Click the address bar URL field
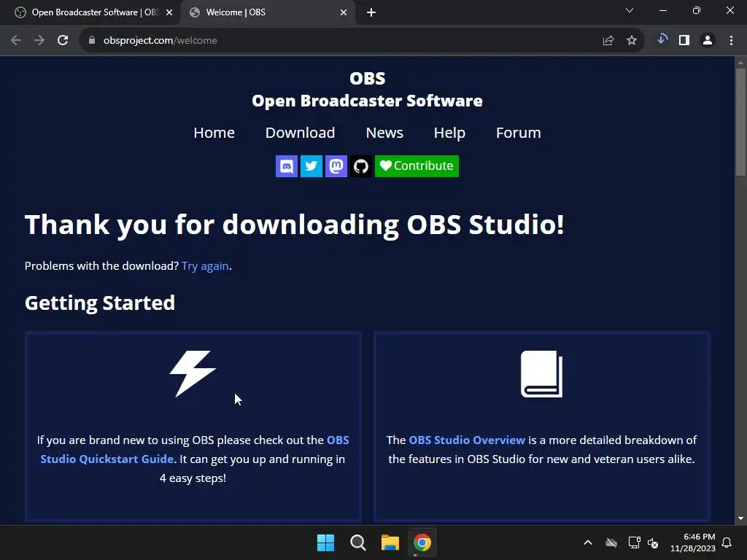This screenshot has height=560, width=747. 343,41
